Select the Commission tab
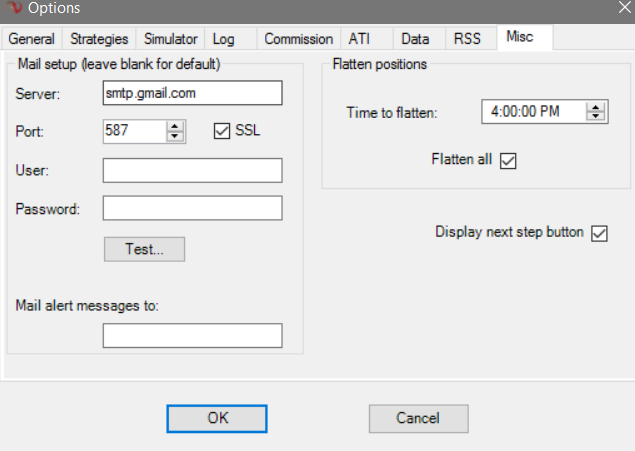 pos(298,39)
